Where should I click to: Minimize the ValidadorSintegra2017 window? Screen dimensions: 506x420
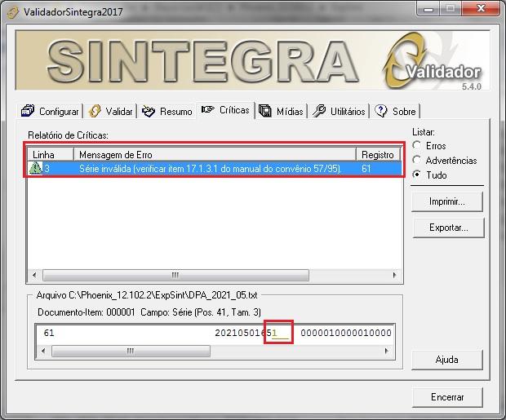pos(428,9)
